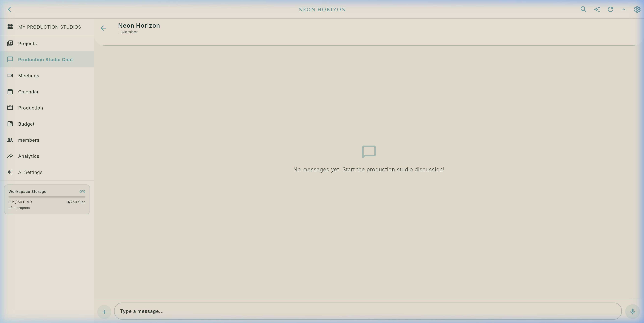Open the settings gear icon
The width and height of the screenshot is (644, 323).
click(637, 10)
